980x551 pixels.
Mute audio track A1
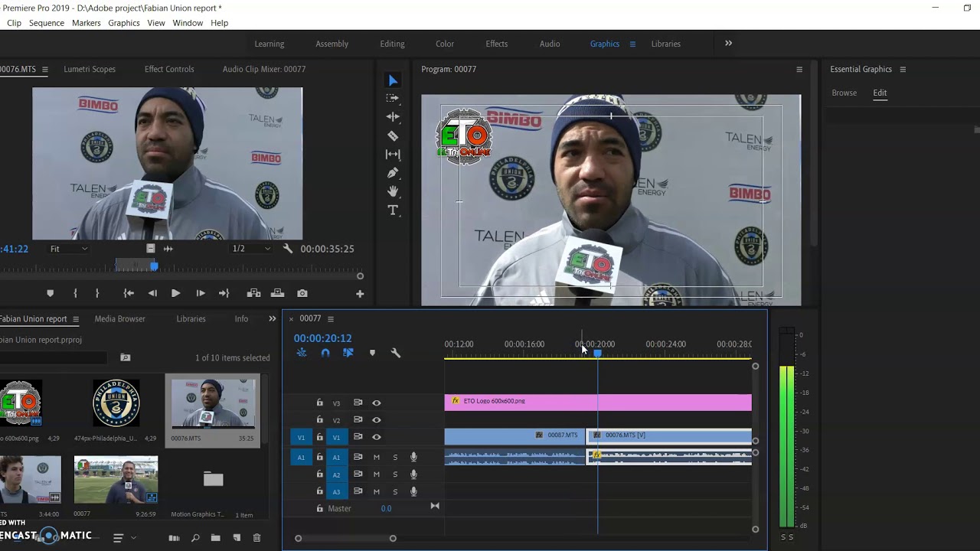[376, 457]
